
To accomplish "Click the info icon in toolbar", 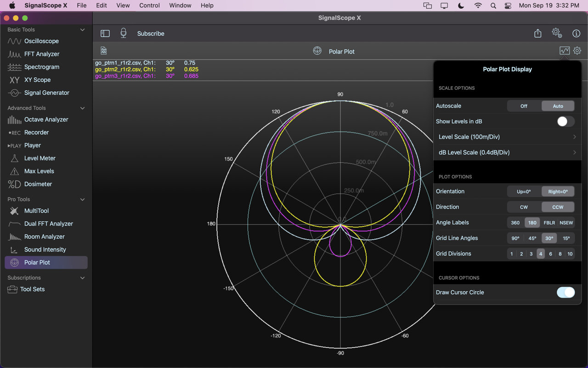I will click(x=576, y=33).
